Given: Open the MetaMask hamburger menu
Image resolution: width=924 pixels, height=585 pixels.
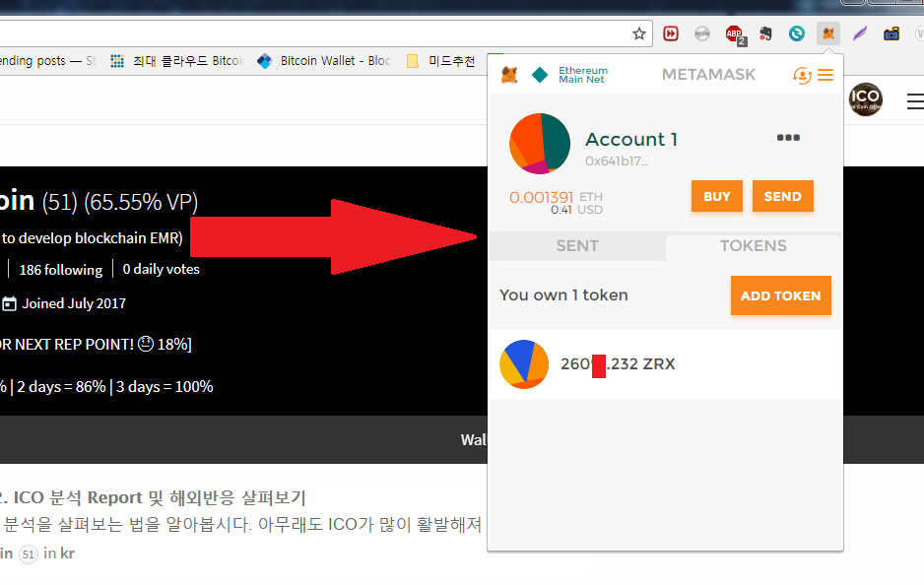Looking at the screenshot, I should pos(825,75).
